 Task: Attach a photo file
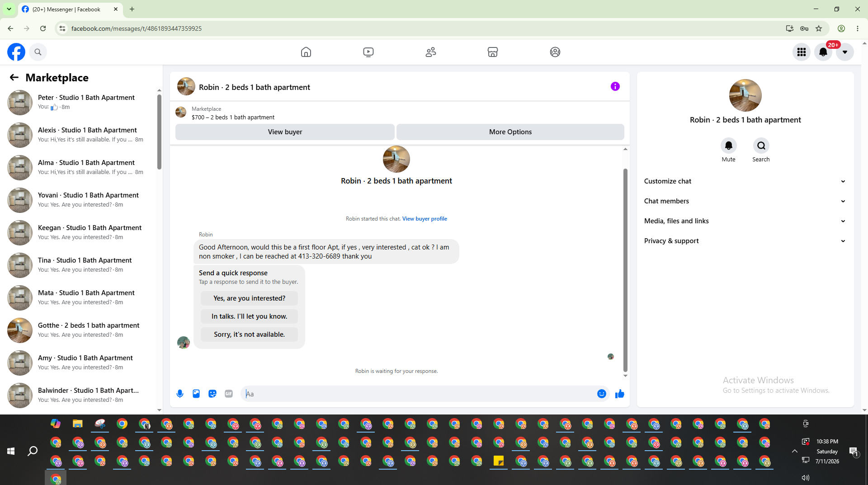click(x=196, y=394)
